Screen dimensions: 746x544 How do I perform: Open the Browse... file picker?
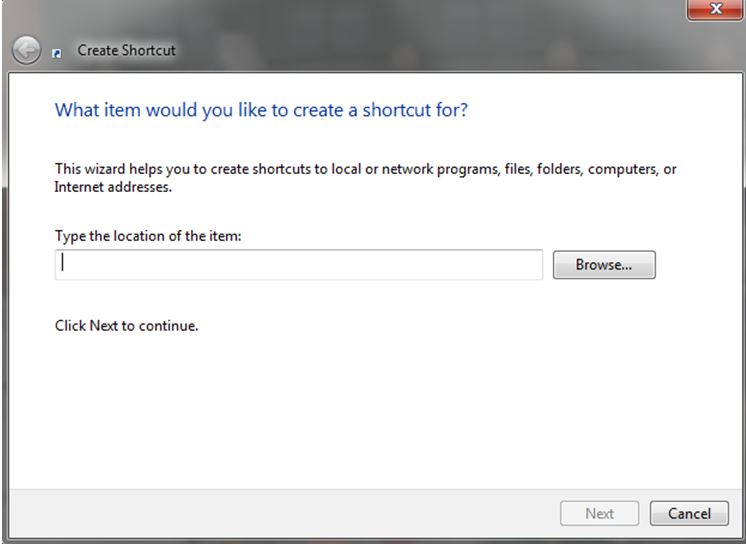pyautogui.click(x=604, y=265)
